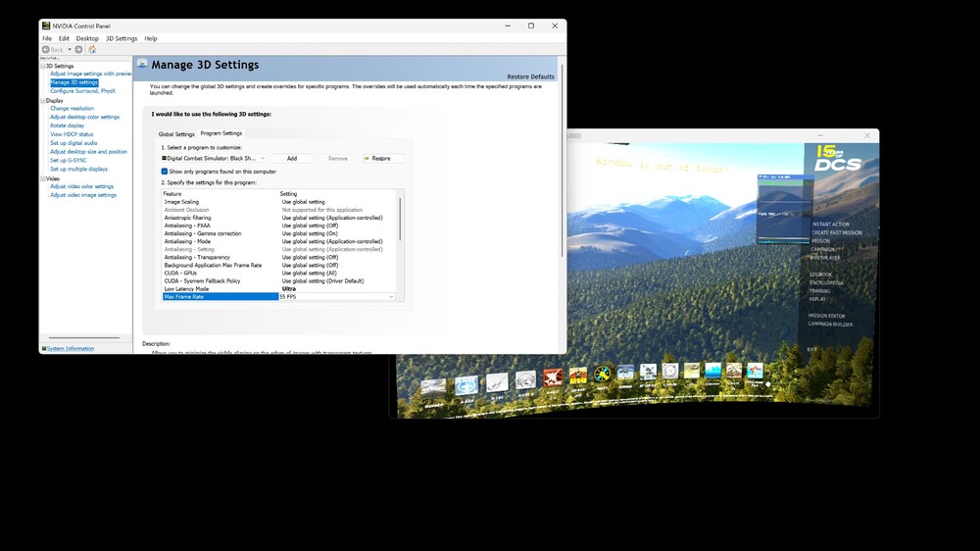Click EXIT in the DCS menu

(811, 349)
